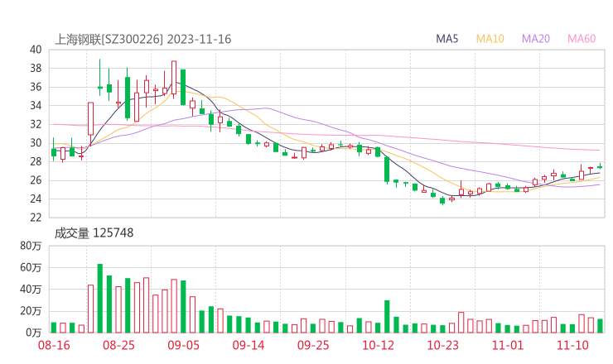Click the red candlestick peaking near 39
The height and width of the screenshot is (364, 613).
pos(174,78)
